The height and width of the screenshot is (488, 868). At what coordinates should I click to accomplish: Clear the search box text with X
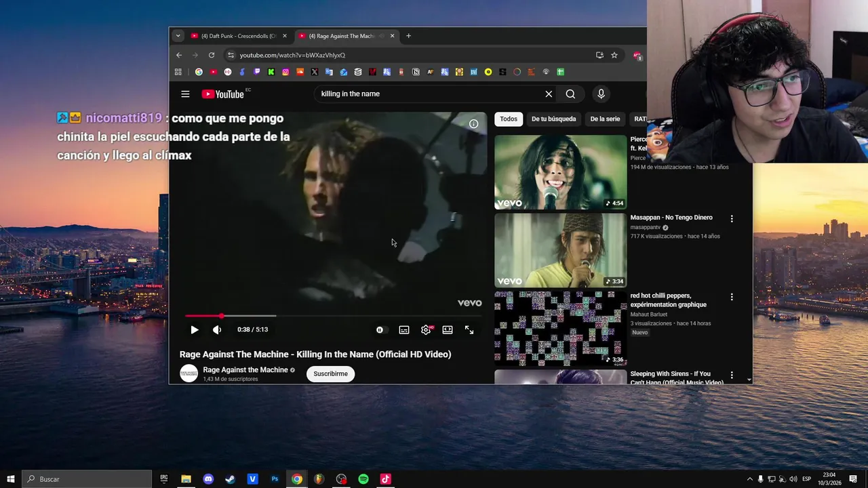[549, 94]
